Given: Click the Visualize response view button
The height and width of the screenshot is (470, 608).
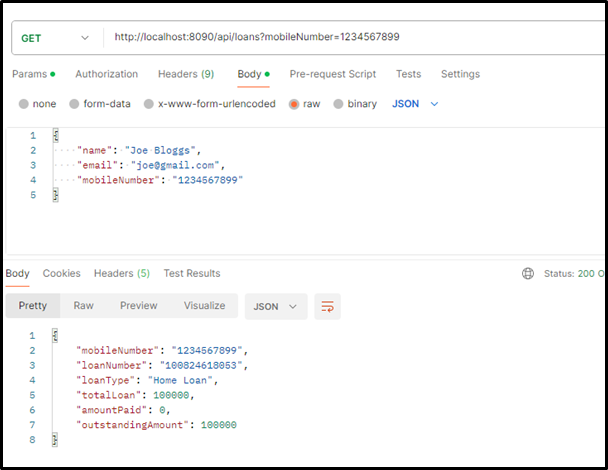Looking at the screenshot, I should [204, 306].
